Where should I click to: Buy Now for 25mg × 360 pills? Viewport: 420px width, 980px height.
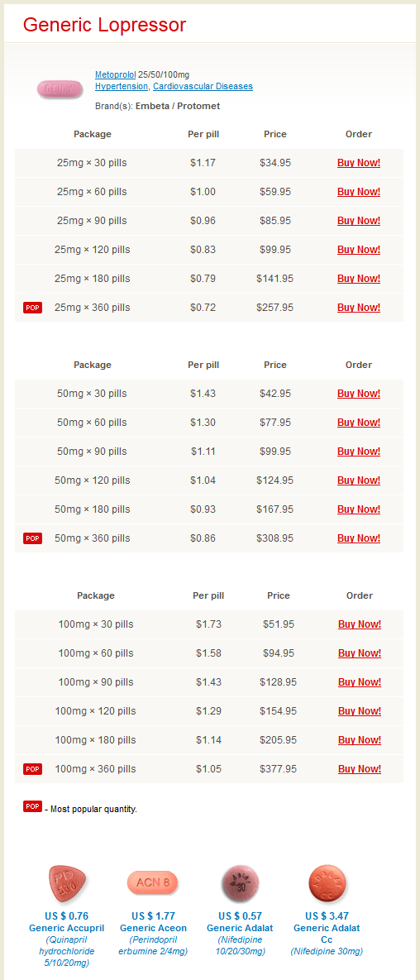click(x=359, y=308)
